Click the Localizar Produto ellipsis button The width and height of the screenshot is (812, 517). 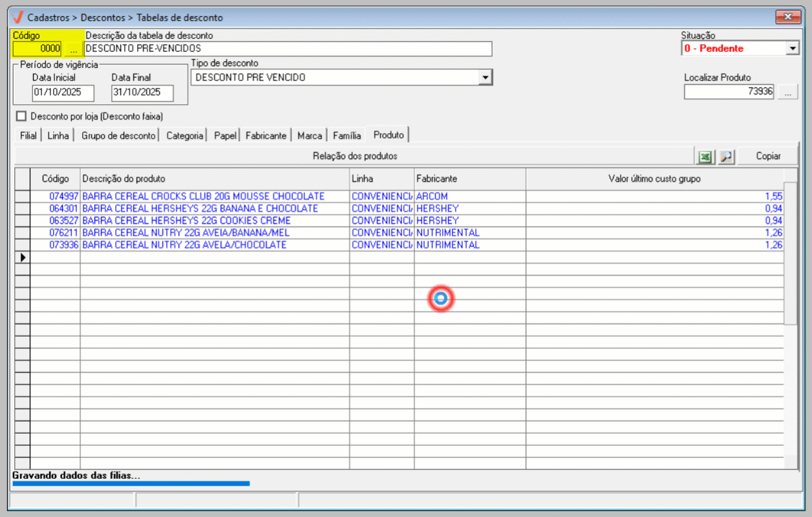click(787, 92)
